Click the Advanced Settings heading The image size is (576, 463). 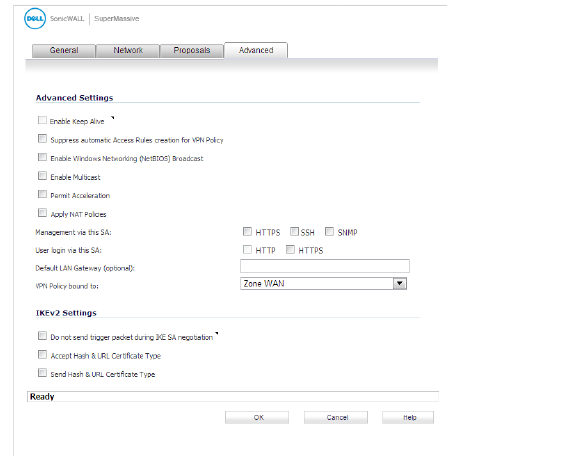pos(75,98)
